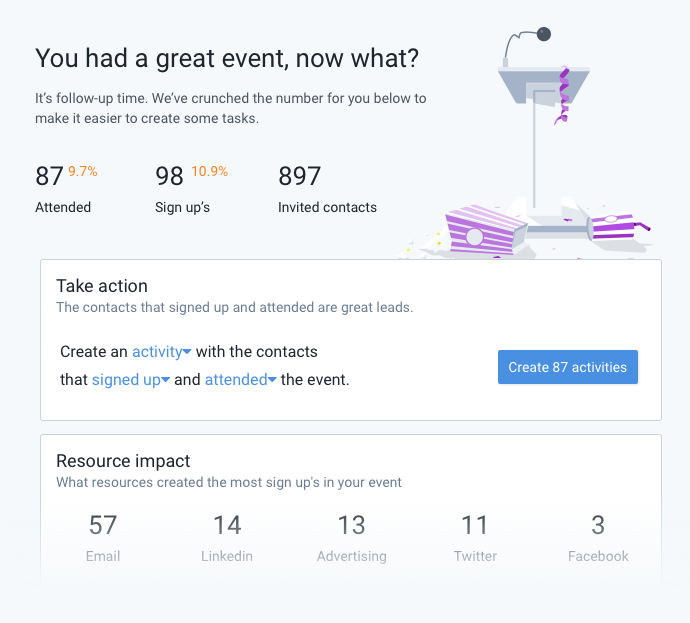Click the 897 Invited contacts statistic

327,189
